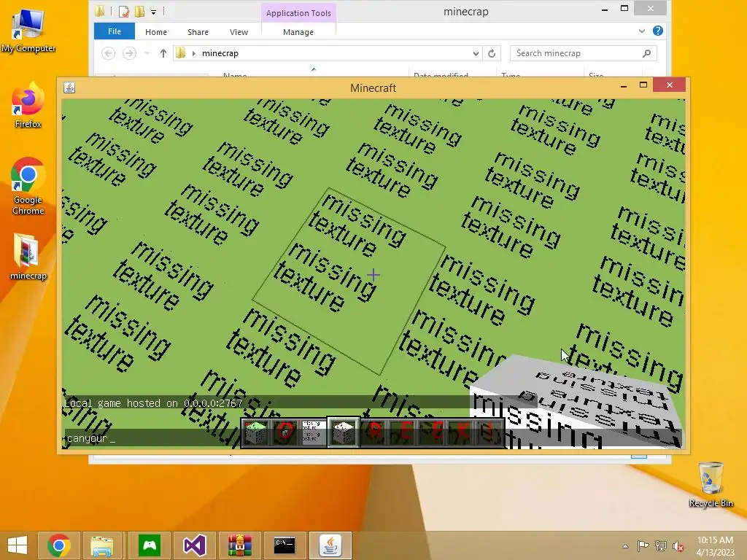Open the address bar history dropdown
The image size is (747, 560).
476,53
